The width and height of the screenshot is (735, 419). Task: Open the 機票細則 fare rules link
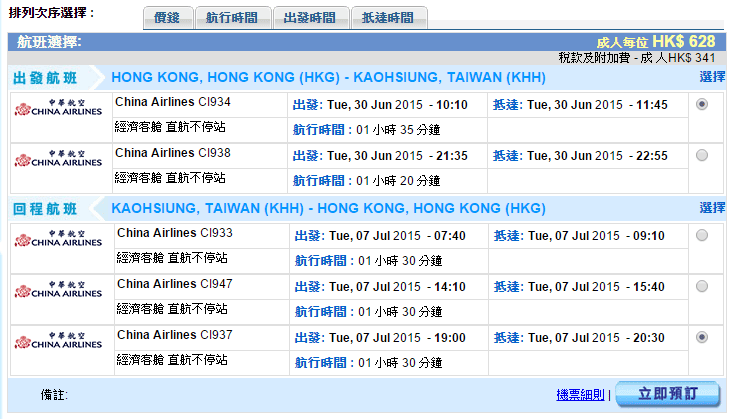pyautogui.click(x=580, y=395)
